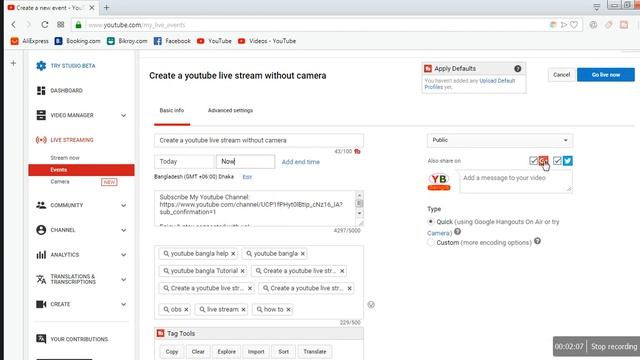This screenshot has height=360, width=640.
Task: Expand the Channel section chevron
Action: [123, 230]
